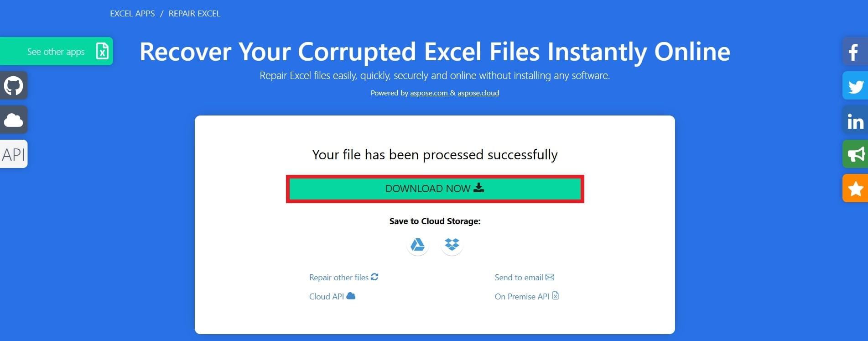The width and height of the screenshot is (868, 341).
Task: Follow the Cloud API link
Action: click(332, 297)
